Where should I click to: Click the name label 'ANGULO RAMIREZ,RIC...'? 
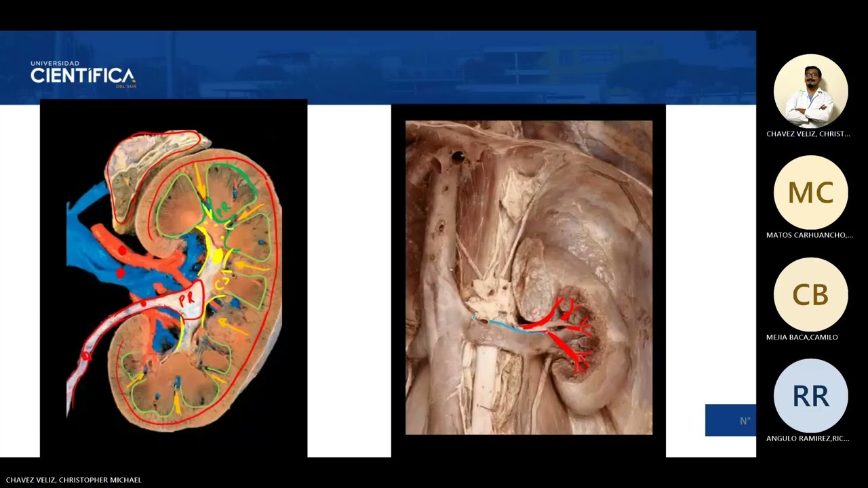pos(808,439)
